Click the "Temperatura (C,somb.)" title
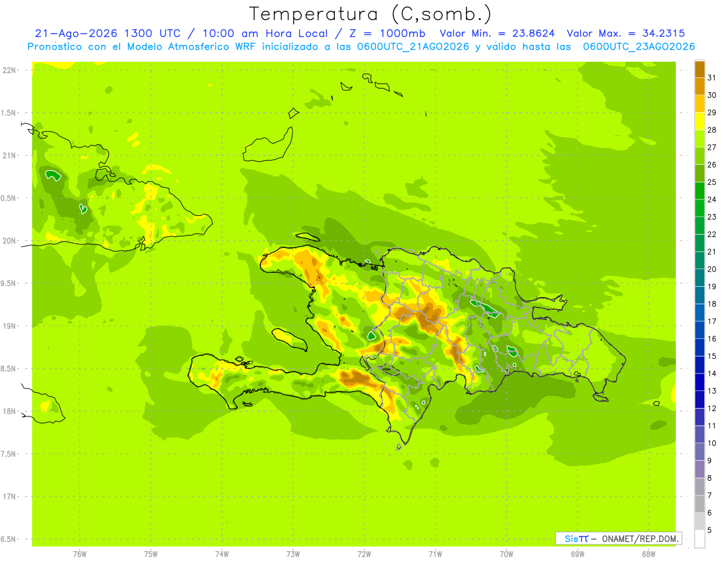 click(370, 14)
